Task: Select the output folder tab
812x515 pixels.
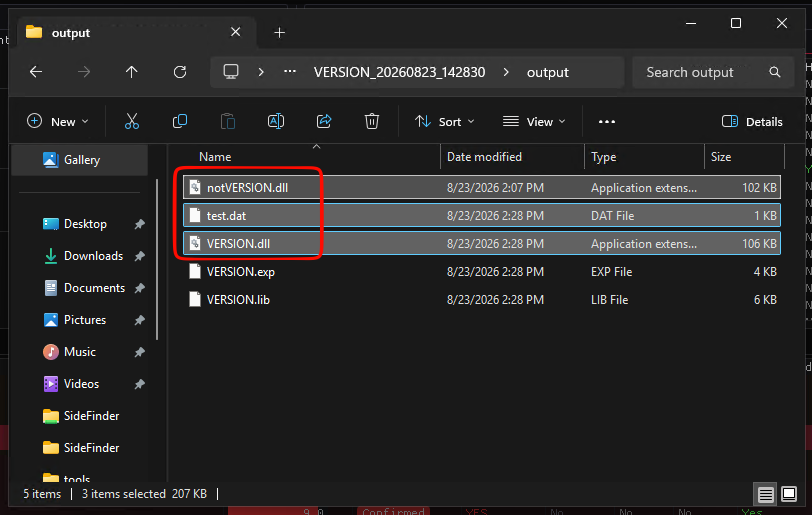Action: coord(137,33)
